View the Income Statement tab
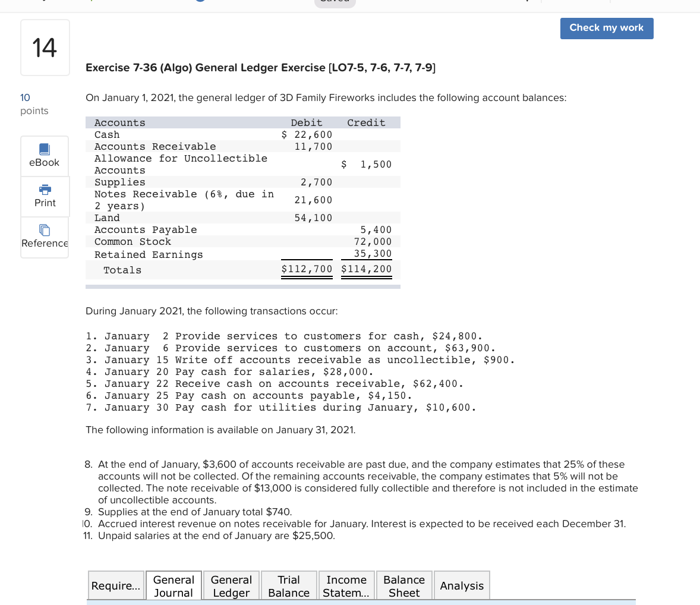The height and width of the screenshot is (605, 700). (346, 585)
